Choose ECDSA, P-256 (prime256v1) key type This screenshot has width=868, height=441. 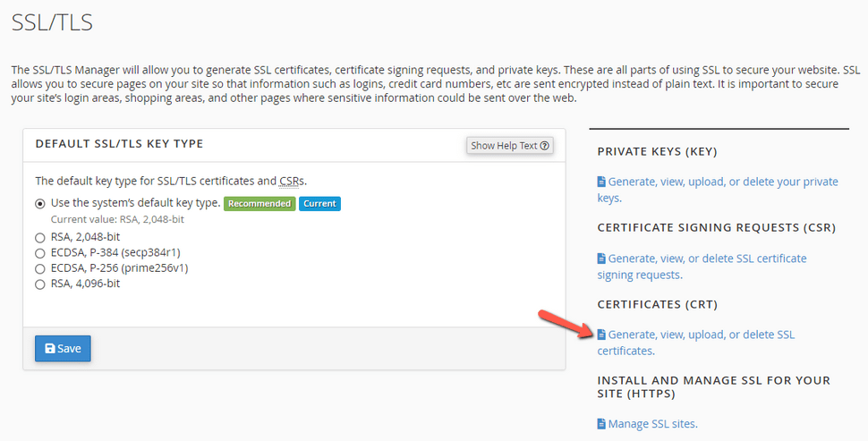click(40, 269)
